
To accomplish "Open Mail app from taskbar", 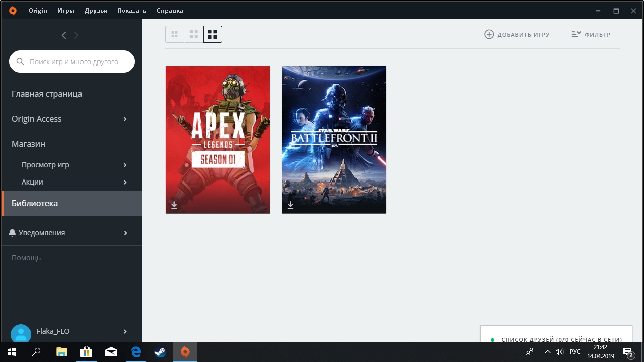I will [x=111, y=352].
